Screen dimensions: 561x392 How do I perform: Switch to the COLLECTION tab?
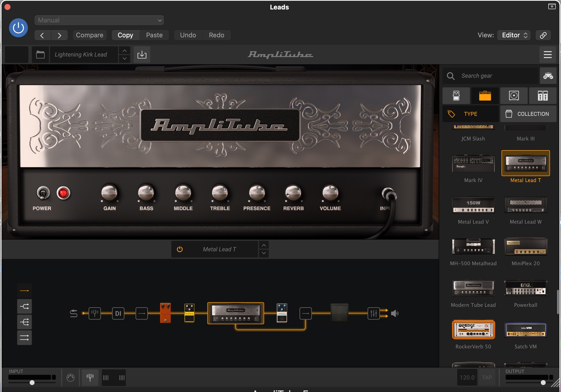[528, 114]
